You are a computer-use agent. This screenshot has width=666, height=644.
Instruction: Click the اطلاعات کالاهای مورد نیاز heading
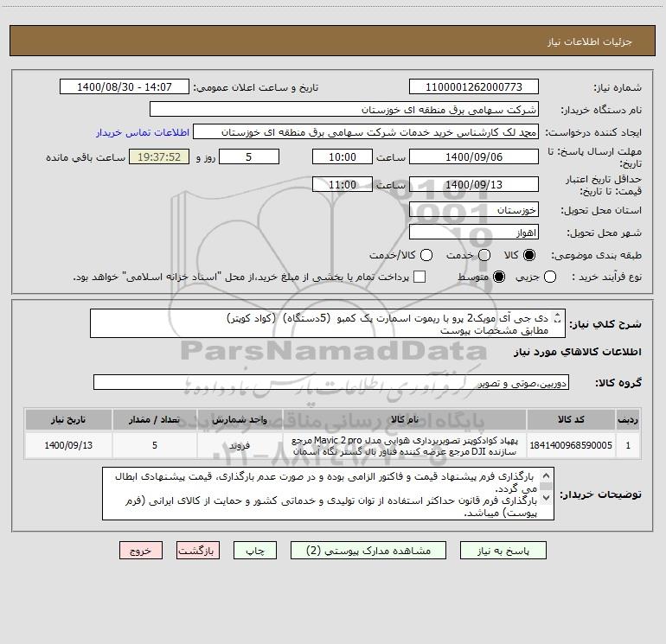pos(577,352)
